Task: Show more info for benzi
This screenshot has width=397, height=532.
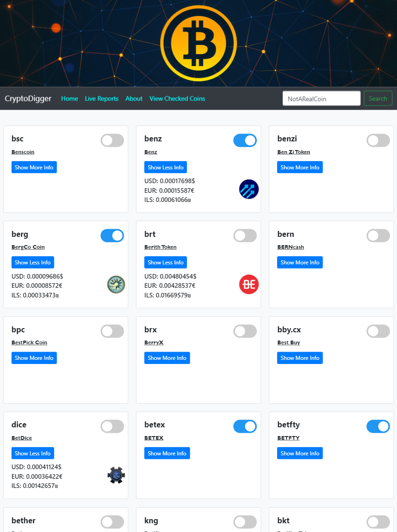Action: point(300,167)
